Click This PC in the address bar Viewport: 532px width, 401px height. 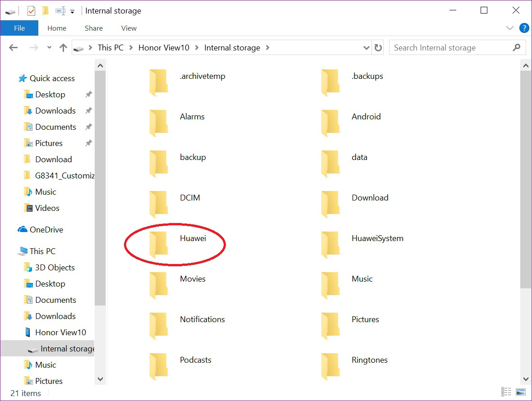[x=110, y=48]
